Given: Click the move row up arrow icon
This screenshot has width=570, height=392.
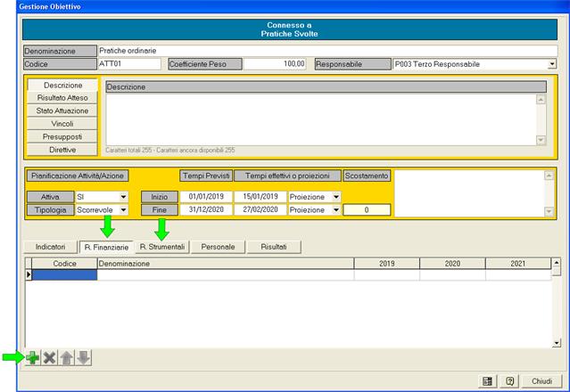Looking at the screenshot, I should pyautogui.click(x=66, y=357).
